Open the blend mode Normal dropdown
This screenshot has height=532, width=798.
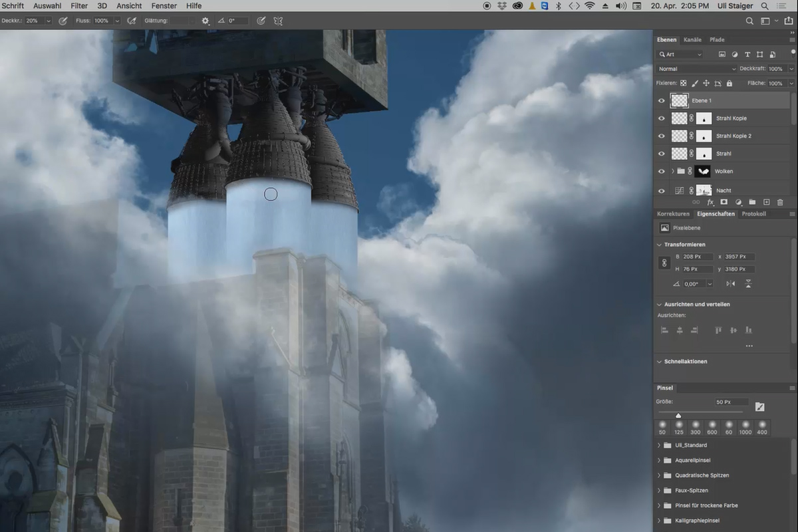click(x=696, y=68)
